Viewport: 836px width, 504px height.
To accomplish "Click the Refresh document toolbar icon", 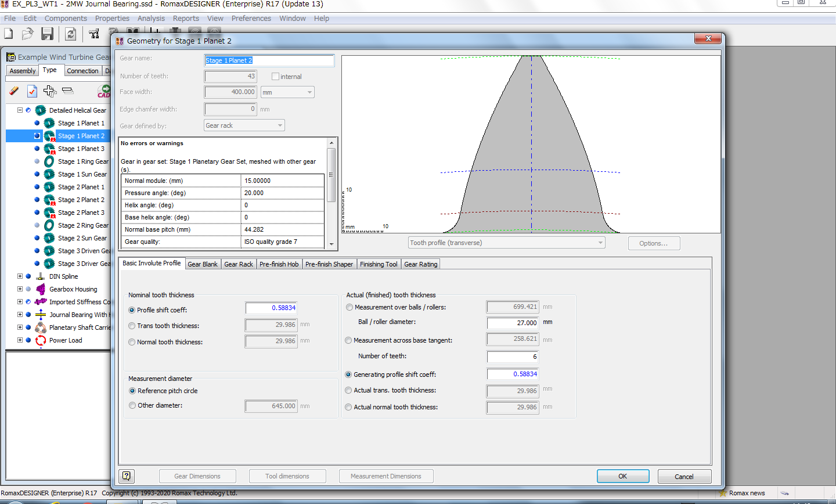I will pos(71,34).
